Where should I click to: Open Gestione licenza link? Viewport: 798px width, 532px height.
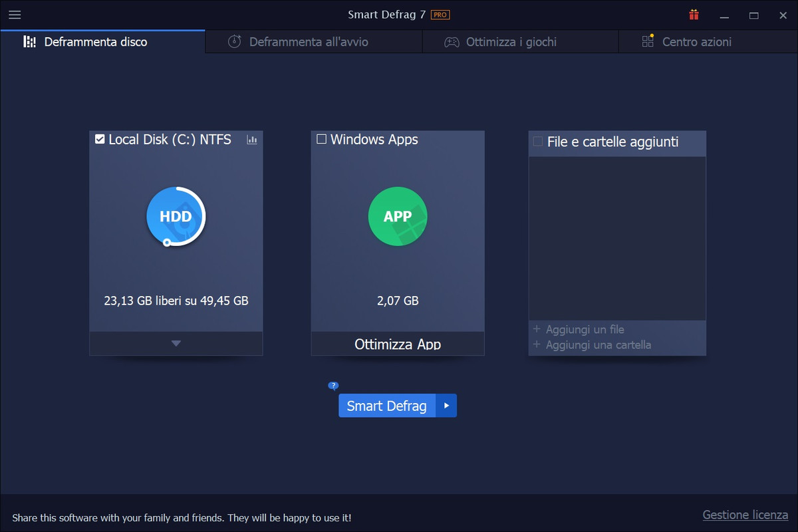745,515
